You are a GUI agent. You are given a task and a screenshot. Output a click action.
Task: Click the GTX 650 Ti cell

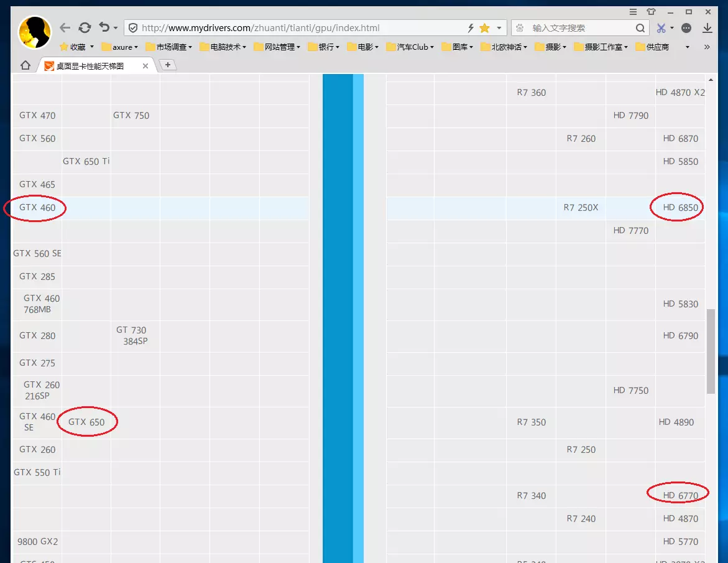click(86, 162)
